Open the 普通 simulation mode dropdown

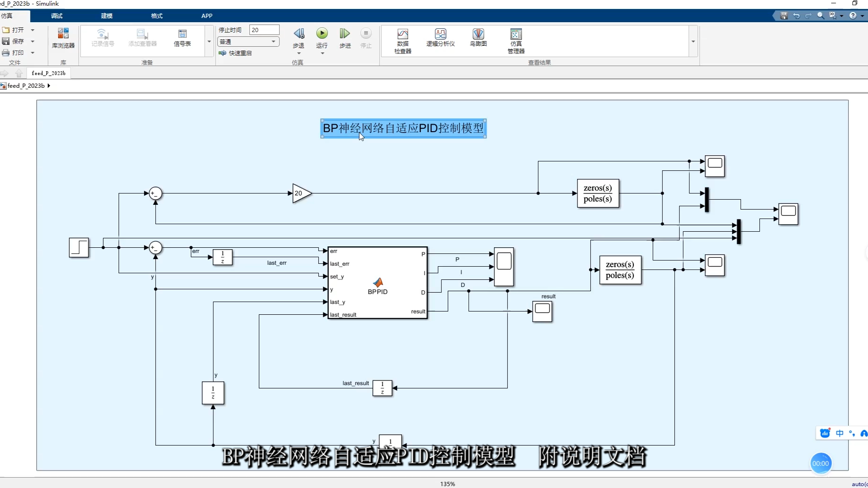[x=248, y=42]
